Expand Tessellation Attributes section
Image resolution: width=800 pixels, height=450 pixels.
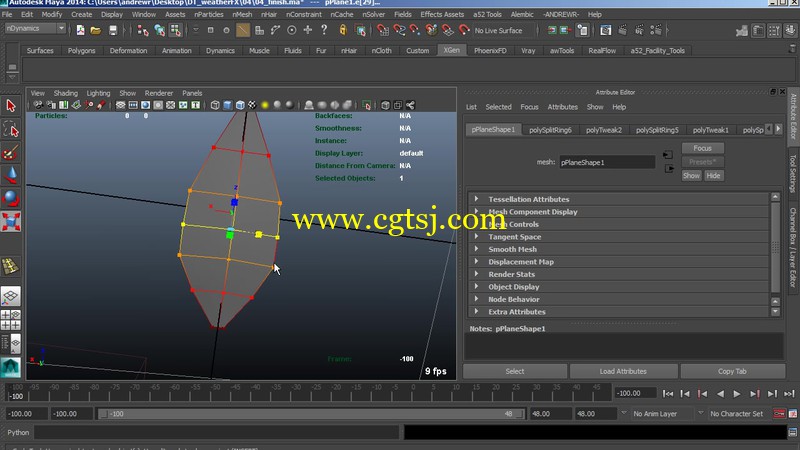pyautogui.click(x=477, y=199)
